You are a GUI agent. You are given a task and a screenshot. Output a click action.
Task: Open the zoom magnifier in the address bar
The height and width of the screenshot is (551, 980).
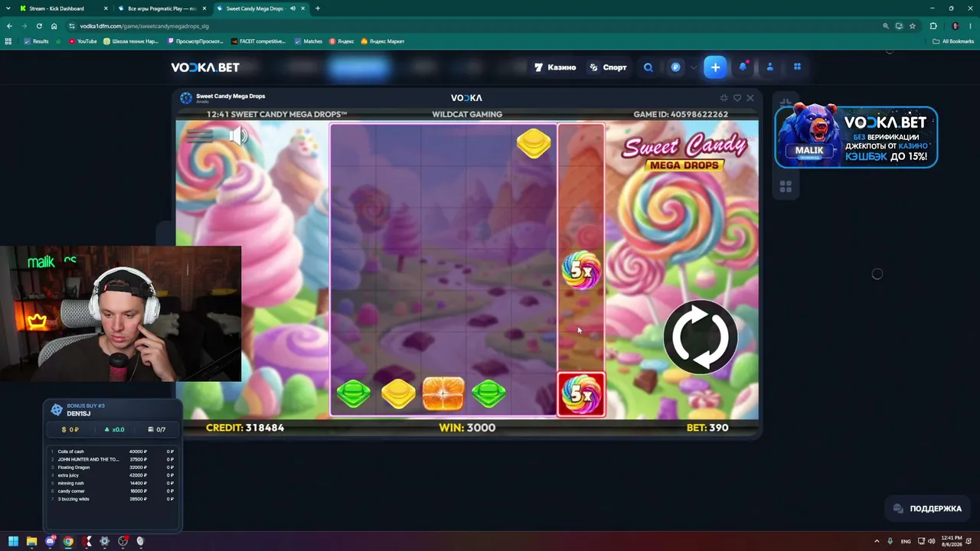click(x=886, y=26)
